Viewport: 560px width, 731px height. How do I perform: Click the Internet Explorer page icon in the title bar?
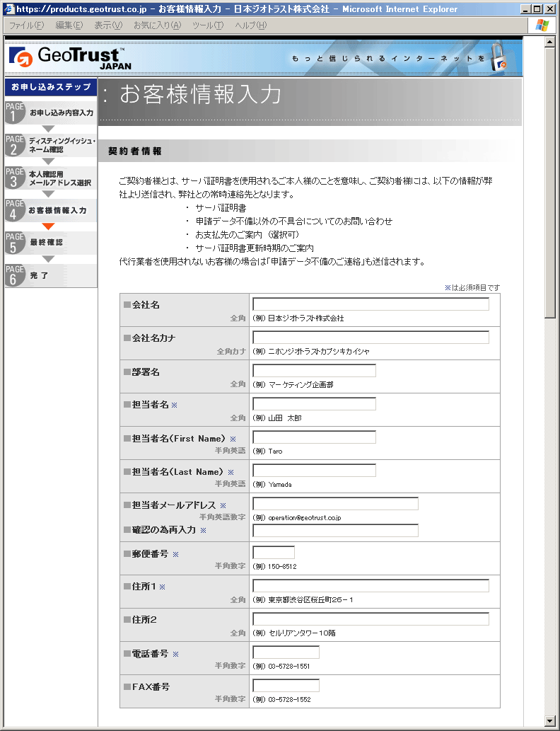pyautogui.click(x=9, y=9)
